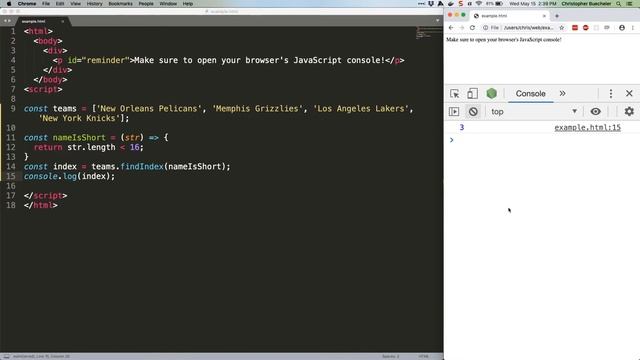Image resolution: width=640 pixels, height=360 pixels.
Task: Open the first red extension icon
Action: pyautogui.click(x=575, y=28)
